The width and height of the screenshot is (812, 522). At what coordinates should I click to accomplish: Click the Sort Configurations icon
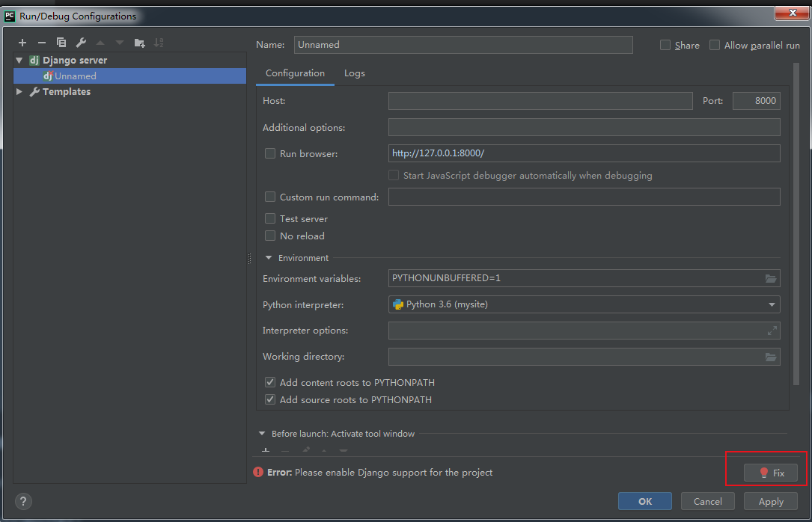159,43
